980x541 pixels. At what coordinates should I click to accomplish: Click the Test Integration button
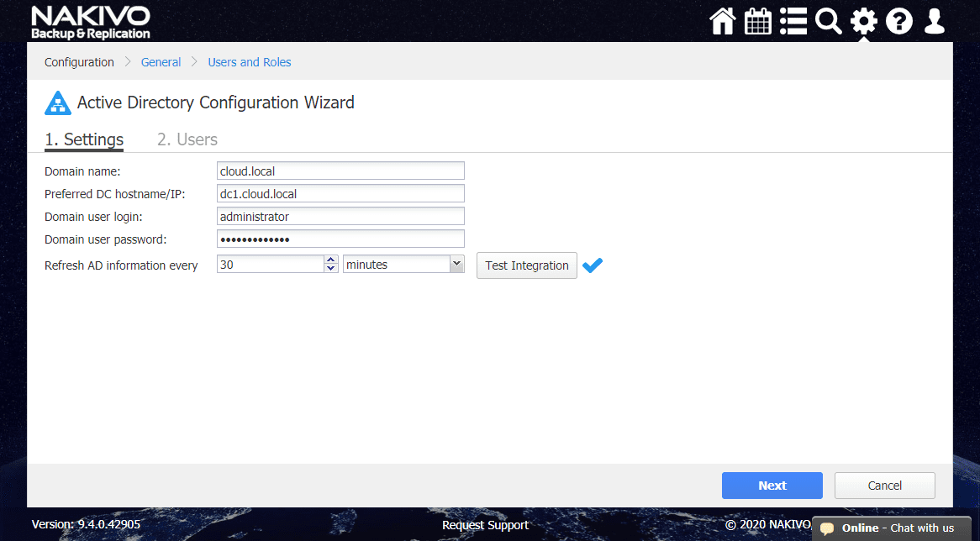coord(526,265)
